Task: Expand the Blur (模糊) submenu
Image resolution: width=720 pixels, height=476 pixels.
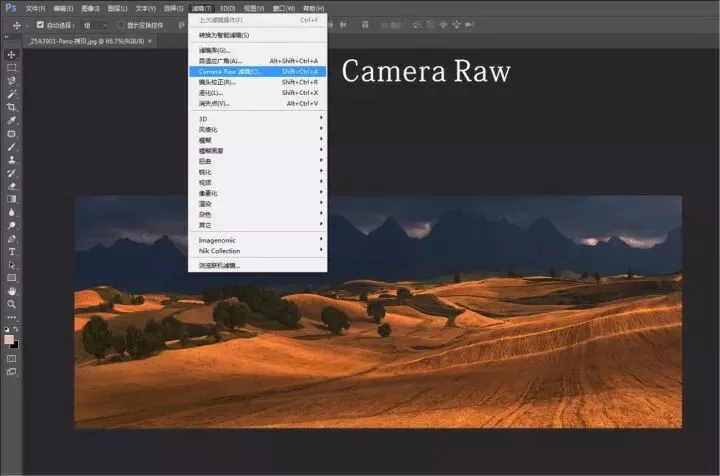Action: [258, 140]
